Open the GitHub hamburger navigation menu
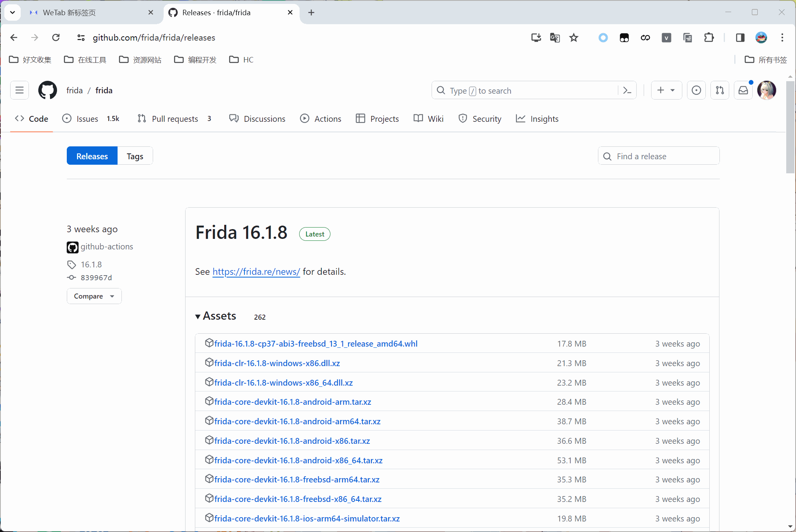The width and height of the screenshot is (796, 532). click(x=20, y=91)
